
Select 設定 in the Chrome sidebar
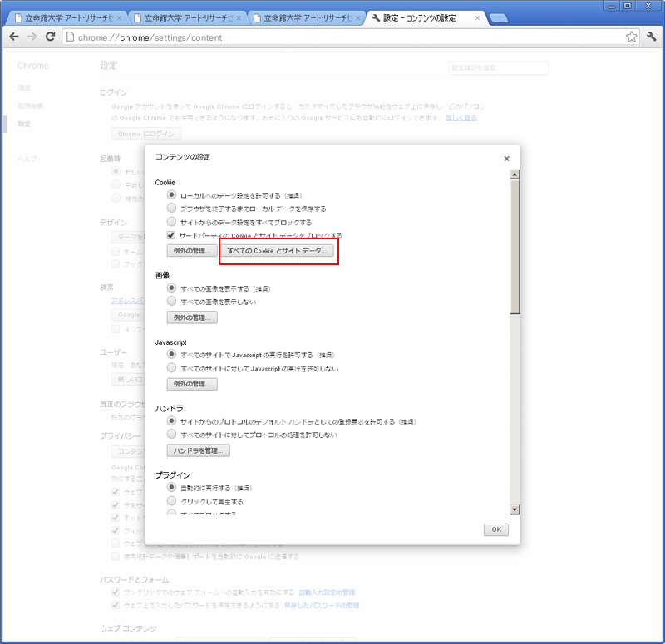click(24, 124)
